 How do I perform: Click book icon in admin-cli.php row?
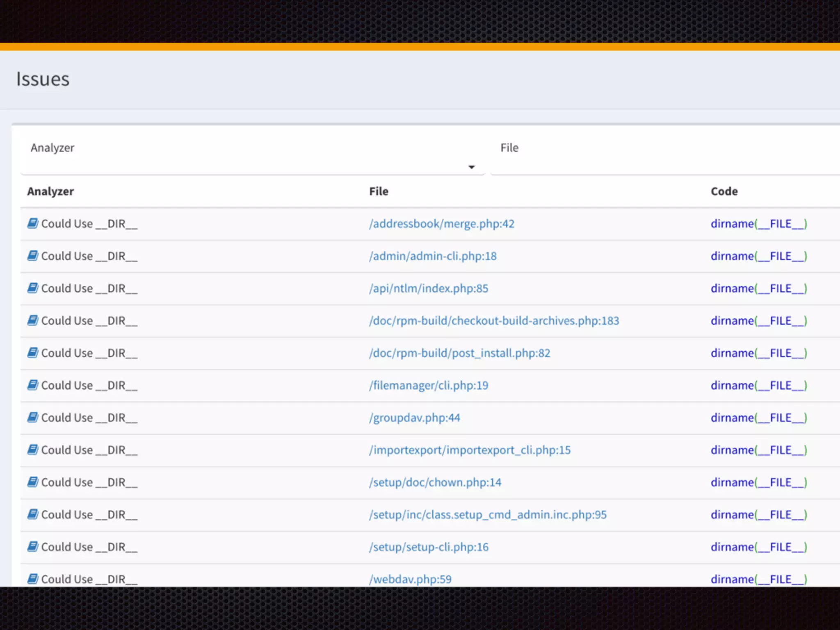(x=33, y=256)
